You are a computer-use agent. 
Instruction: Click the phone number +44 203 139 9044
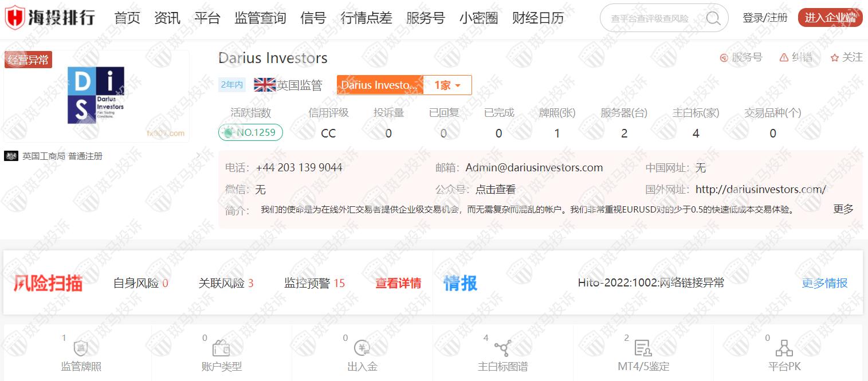[299, 168]
